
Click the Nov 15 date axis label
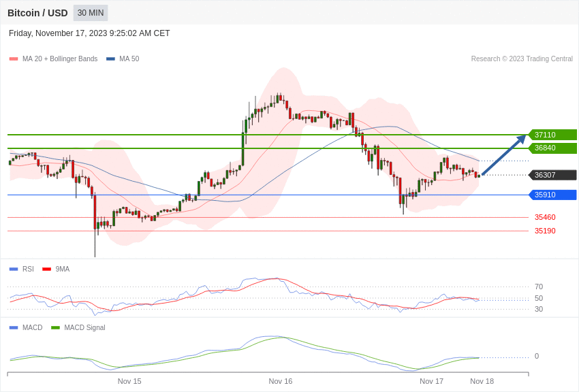[x=129, y=381]
